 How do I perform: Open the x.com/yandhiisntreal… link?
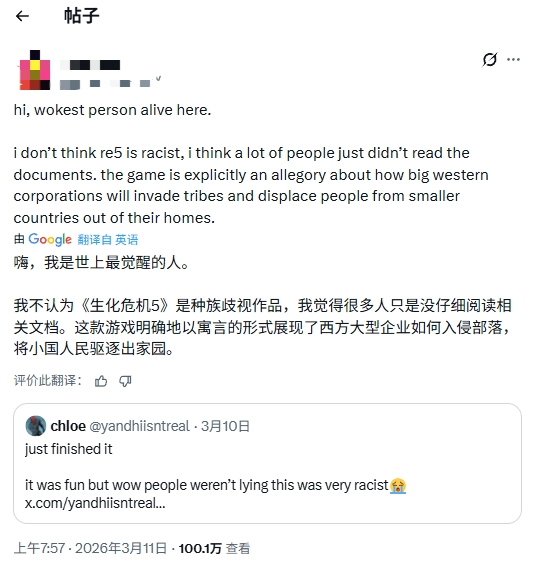[95, 503]
